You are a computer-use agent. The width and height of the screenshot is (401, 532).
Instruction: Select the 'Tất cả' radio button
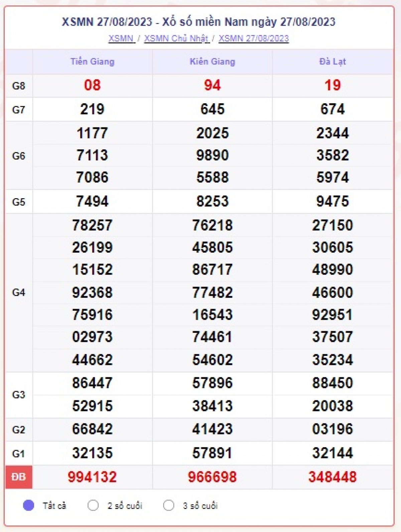[x=29, y=505]
